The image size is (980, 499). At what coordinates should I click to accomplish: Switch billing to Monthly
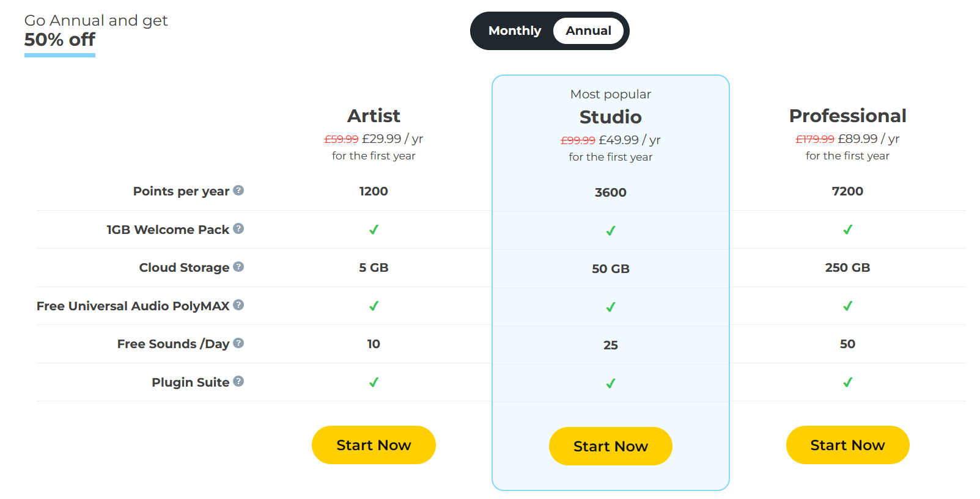515,31
